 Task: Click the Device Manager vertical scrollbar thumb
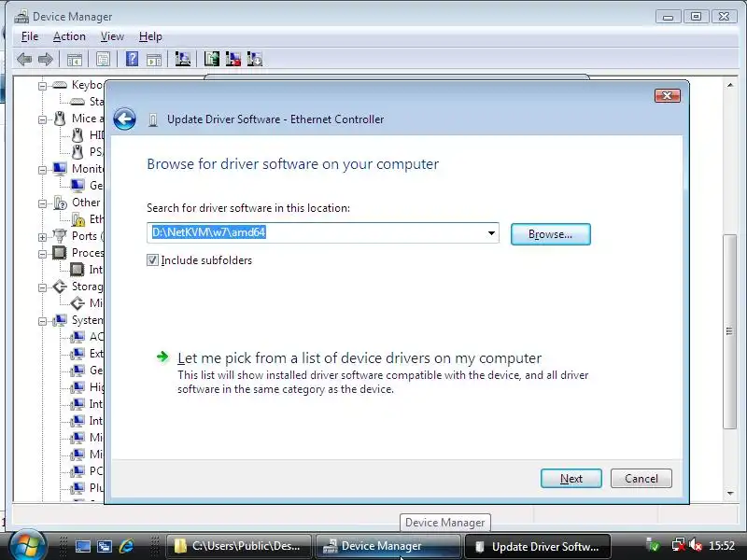tap(729, 332)
